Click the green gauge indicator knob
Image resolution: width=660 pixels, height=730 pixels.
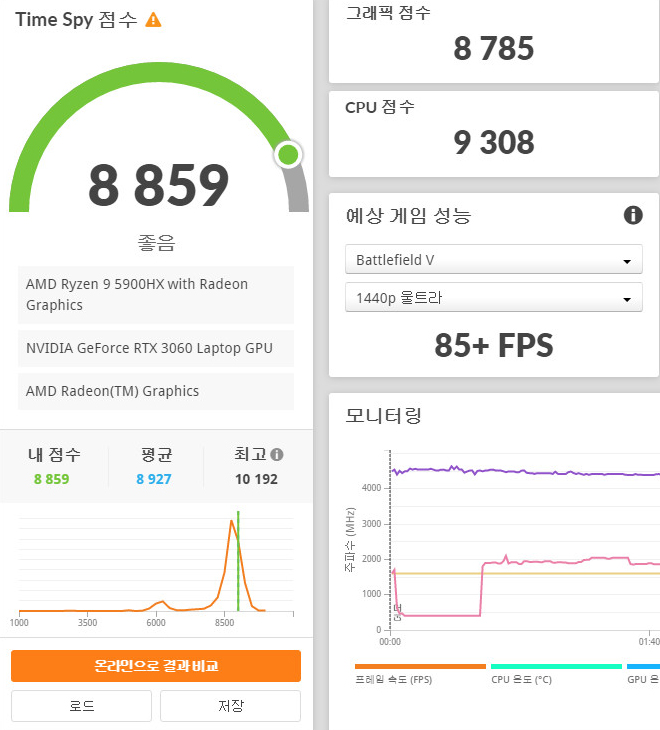[x=288, y=155]
